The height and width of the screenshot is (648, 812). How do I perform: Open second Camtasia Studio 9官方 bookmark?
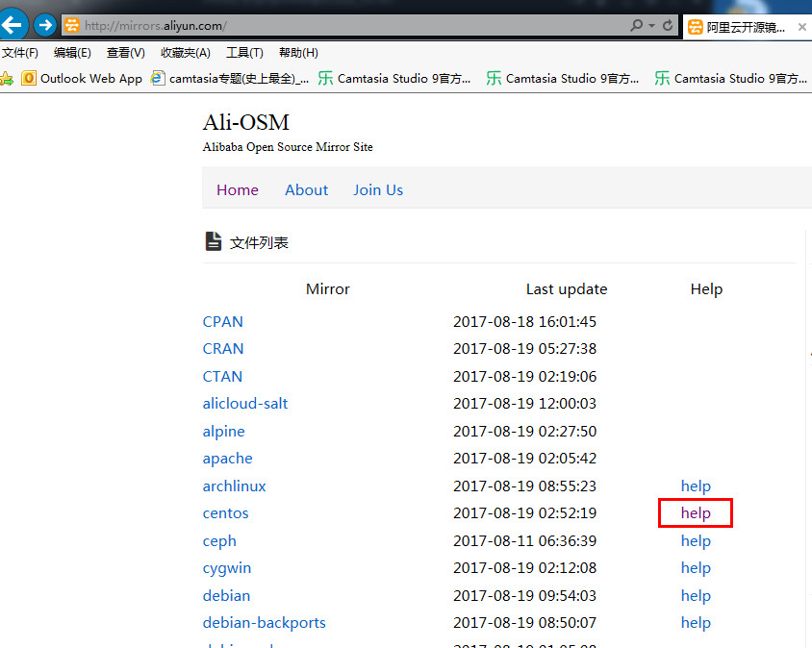[x=563, y=79]
